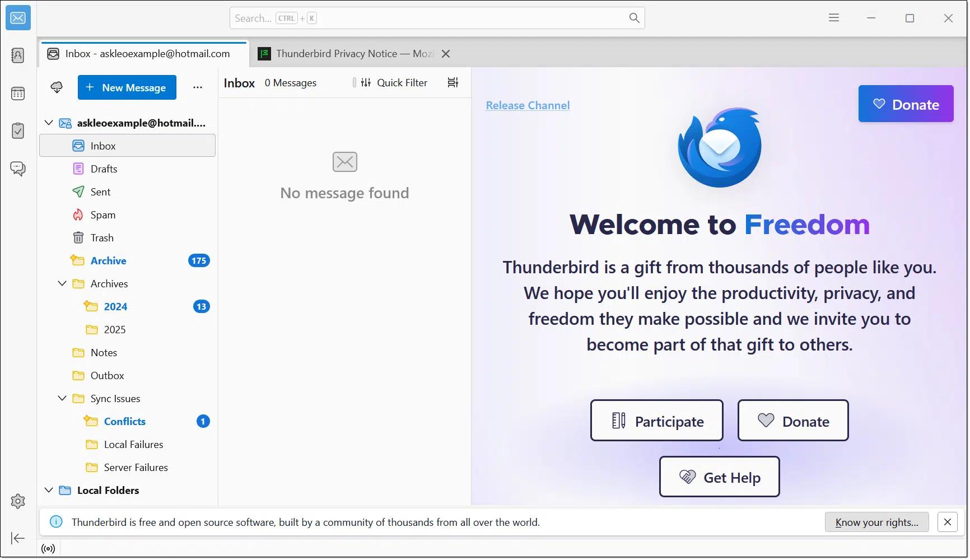Get messages with the cloud download icon

click(57, 87)
